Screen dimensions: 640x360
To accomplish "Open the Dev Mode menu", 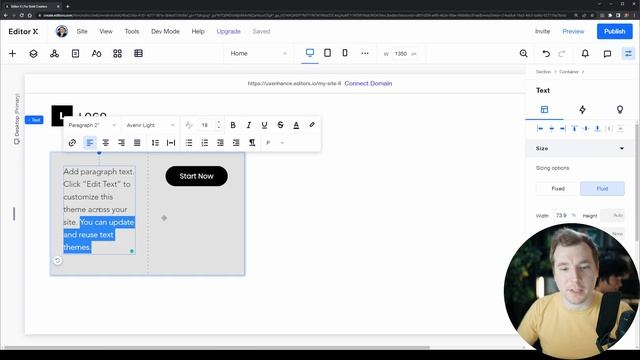I will point(165,31).
